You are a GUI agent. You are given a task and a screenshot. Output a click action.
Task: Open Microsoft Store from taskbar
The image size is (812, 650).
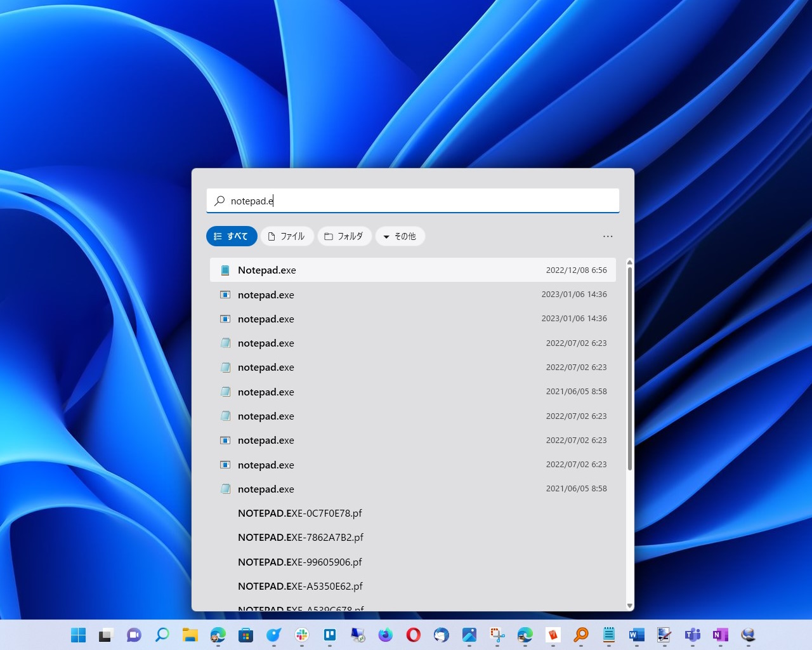point(246,635)
